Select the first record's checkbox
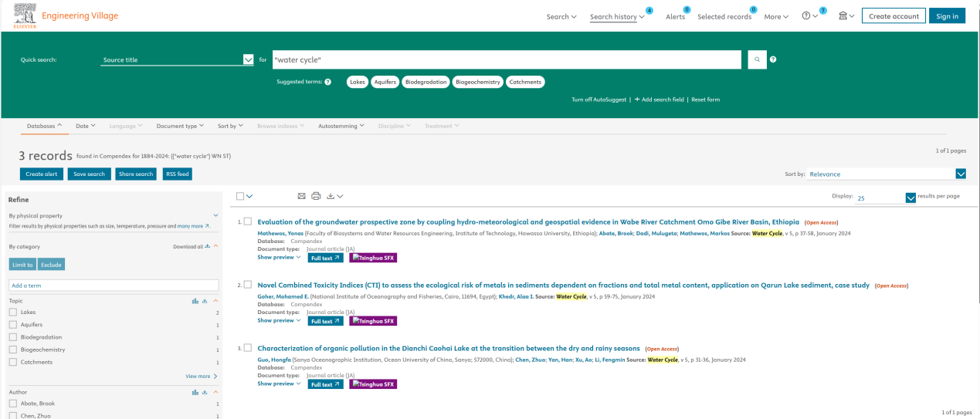980x419 pixels. (x=248, y=221)
